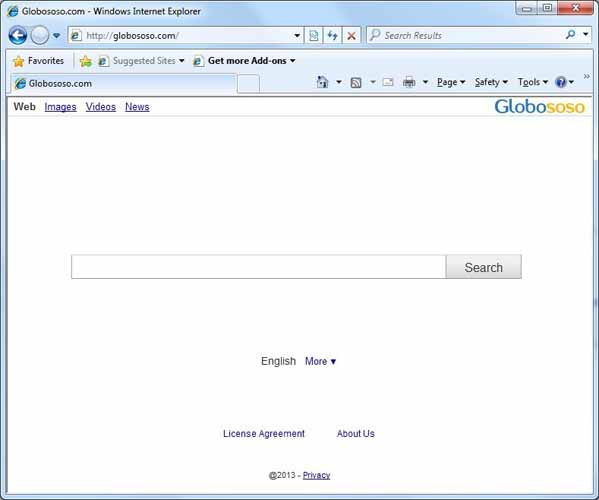Open the License Agreement link
Image resolution: width=599 pixels, height=500 pixels.
tap(264, 434)
